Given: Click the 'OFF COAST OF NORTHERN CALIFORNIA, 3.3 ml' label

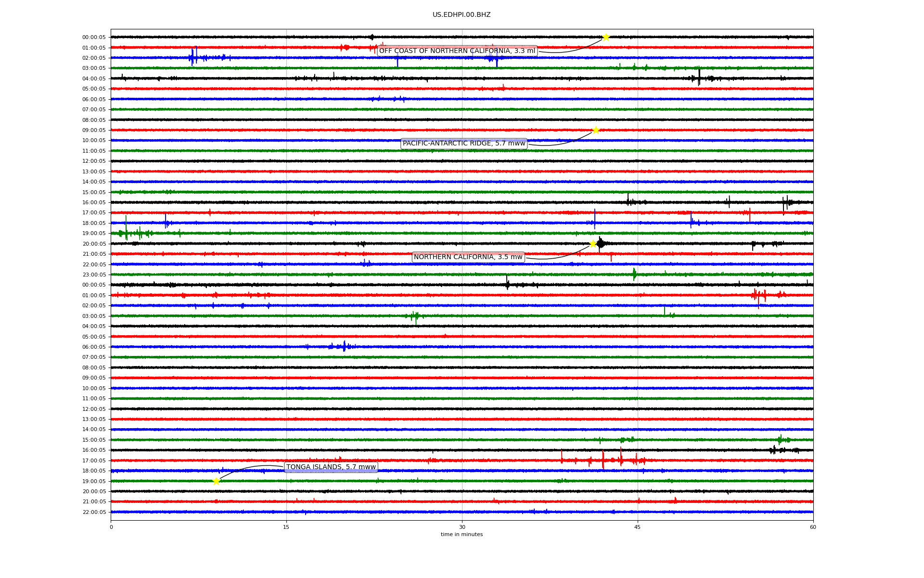Looking at the screenshot, I should point(457,51).
